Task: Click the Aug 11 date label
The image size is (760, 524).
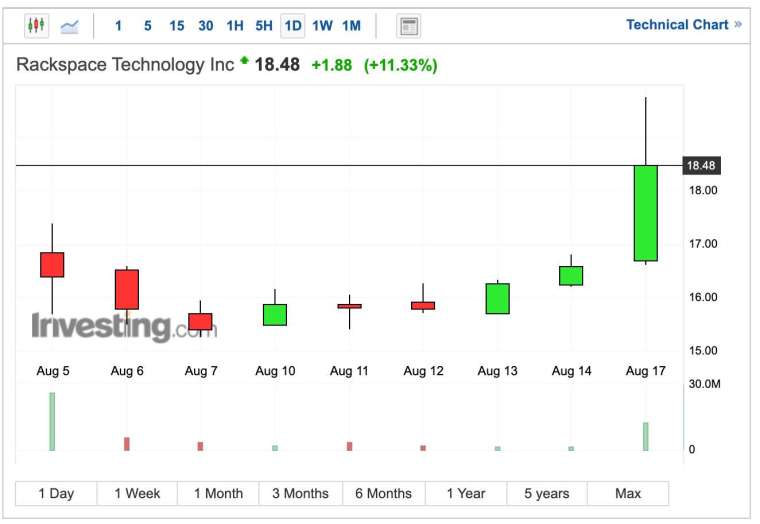Action: coord(349,371)
